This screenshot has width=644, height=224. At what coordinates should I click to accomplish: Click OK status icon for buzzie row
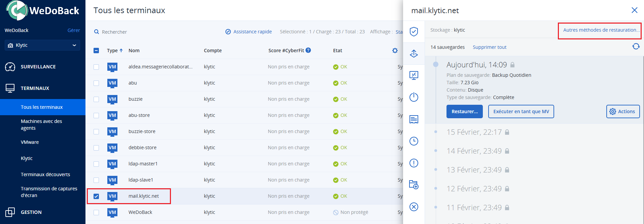click(336, 99)
